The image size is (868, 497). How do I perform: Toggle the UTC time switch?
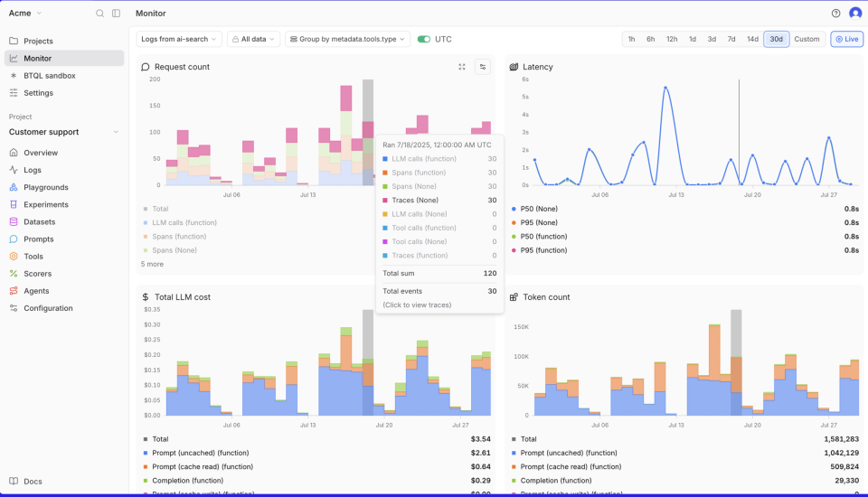[x=423, y=40]
